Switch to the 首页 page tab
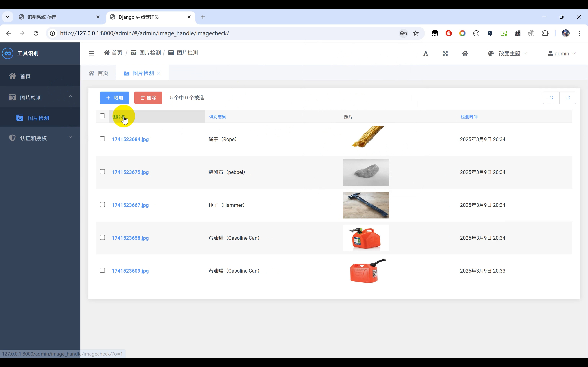 98,73
